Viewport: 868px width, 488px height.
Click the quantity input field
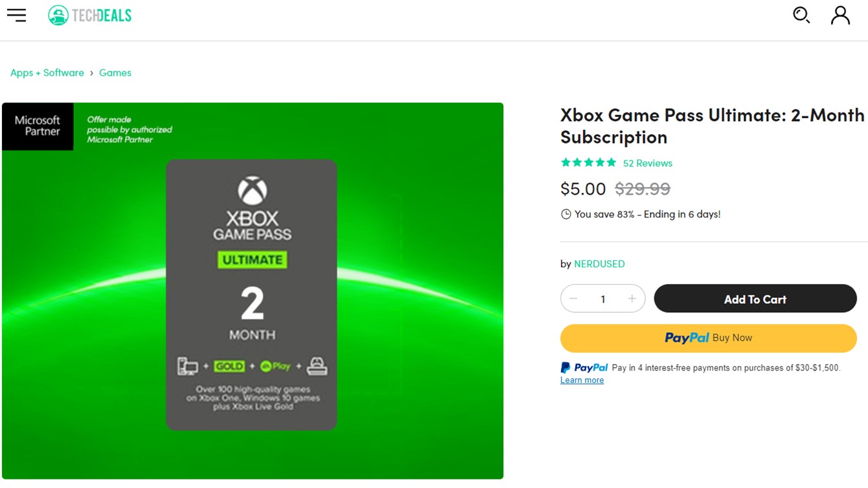pos(602,299)
